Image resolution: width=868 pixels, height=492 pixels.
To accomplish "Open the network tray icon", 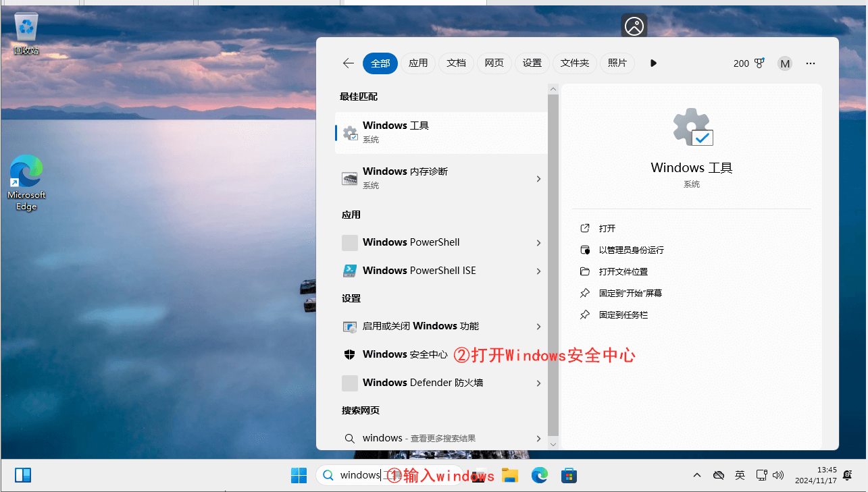I will pyautogui.click(x=761, y=476).
